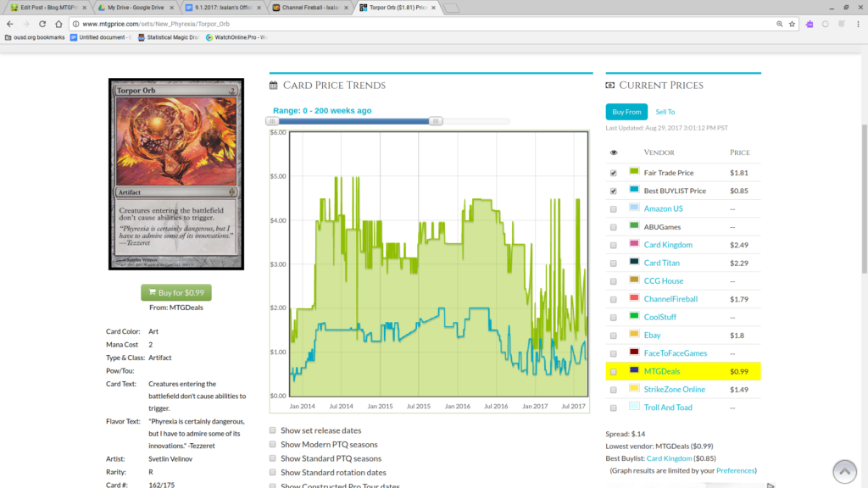This screenshot has width=868, height=488.
Task: Open the Card Titan vendor link
Action: (x=661, y=263)
